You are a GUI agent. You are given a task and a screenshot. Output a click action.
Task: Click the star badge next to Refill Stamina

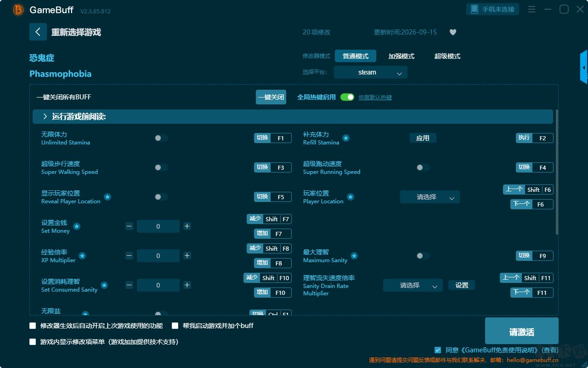click(346, 138)
